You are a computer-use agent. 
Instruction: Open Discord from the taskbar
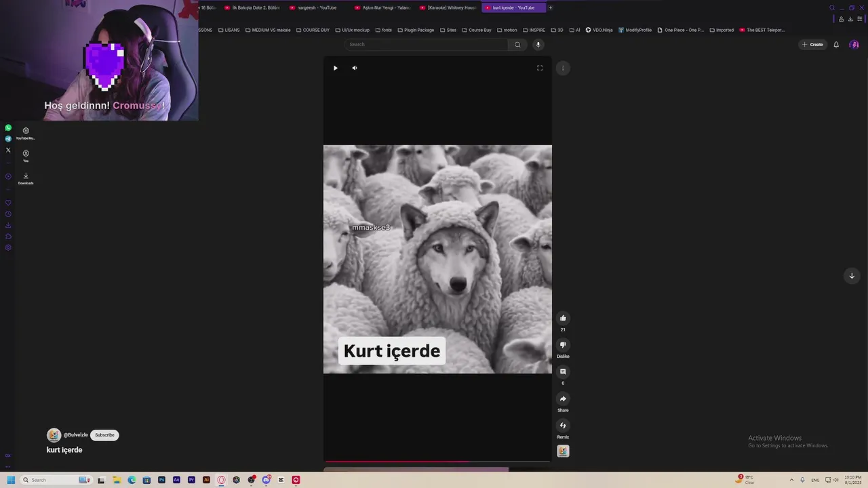coord(266,480)
